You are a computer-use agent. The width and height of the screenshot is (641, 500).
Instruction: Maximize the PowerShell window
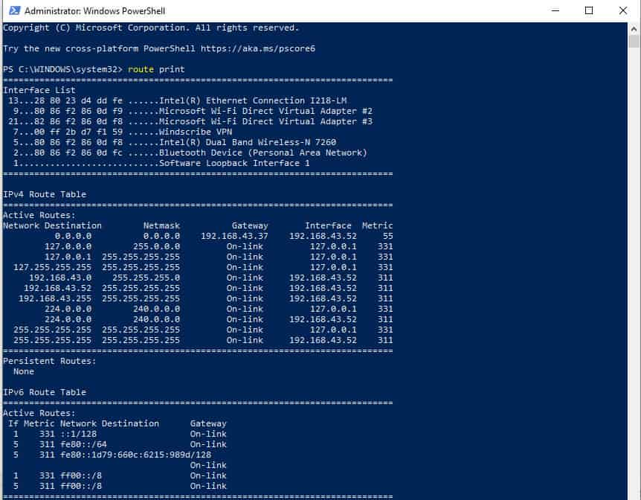[x=589, y=10]
